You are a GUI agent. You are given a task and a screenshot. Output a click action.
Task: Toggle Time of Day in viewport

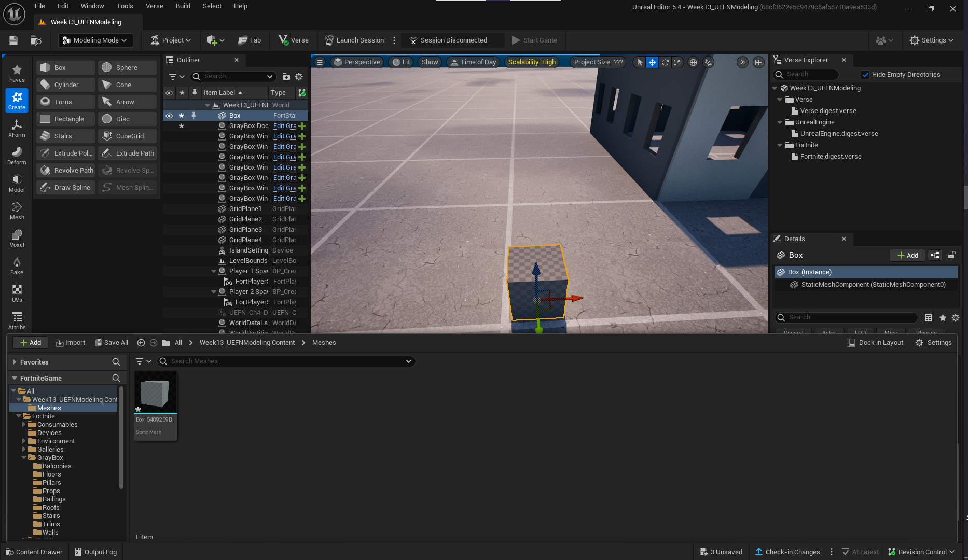coord(473,62)
